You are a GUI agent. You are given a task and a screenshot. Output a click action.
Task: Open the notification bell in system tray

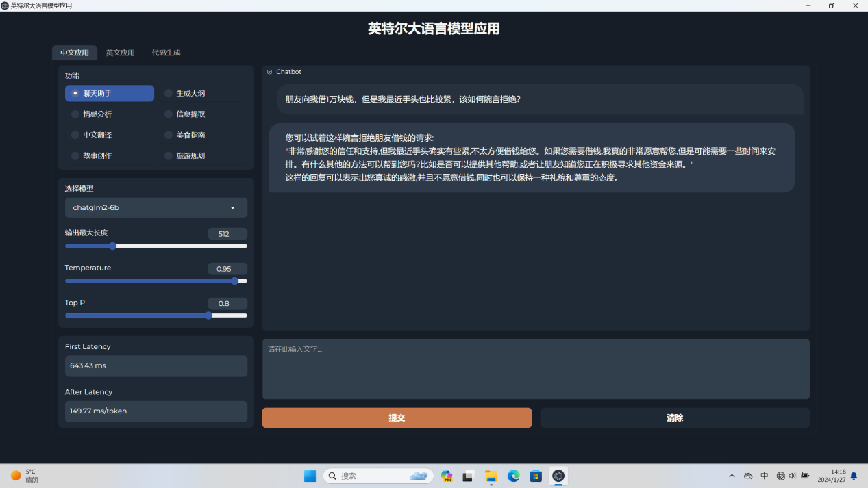[x=854, y=476]
